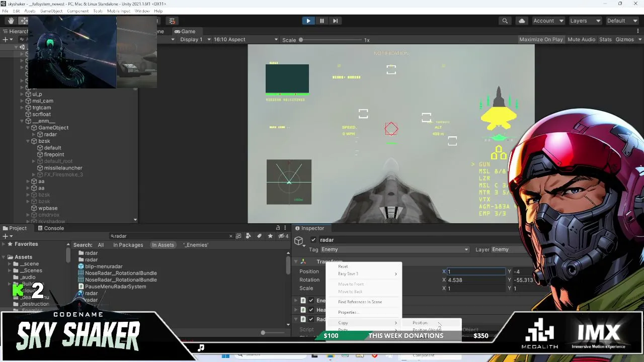Open the Unity search magnifier icon
The height and width of the screenshot is (362, 644).
(x=505, y=21)
